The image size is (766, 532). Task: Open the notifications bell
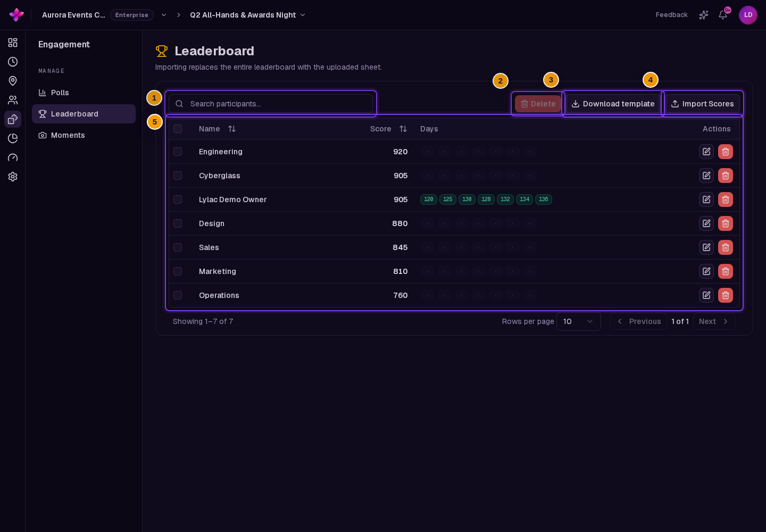723,15
